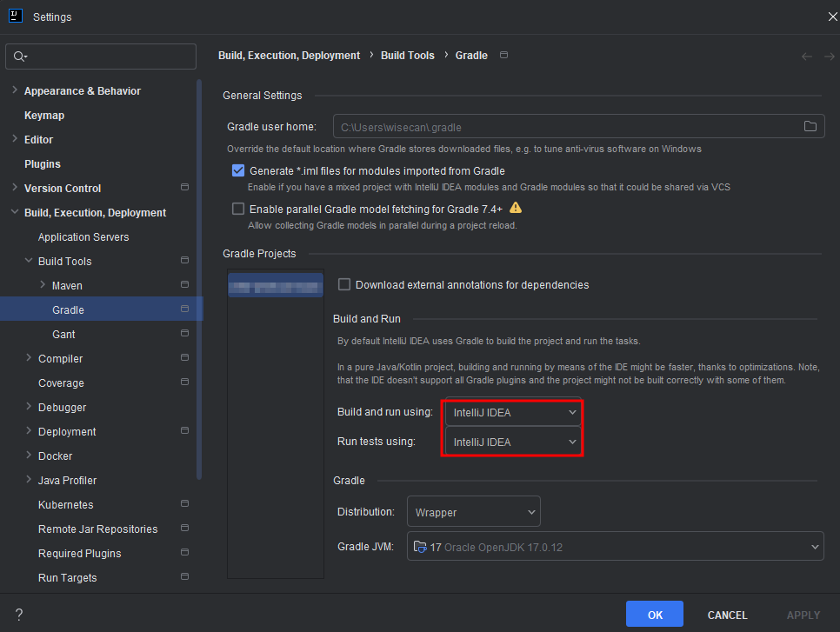Viewport: 840px width, 632px height.
Task: Click the warning icon next to parallel model fetching
Action: (516, 208)
